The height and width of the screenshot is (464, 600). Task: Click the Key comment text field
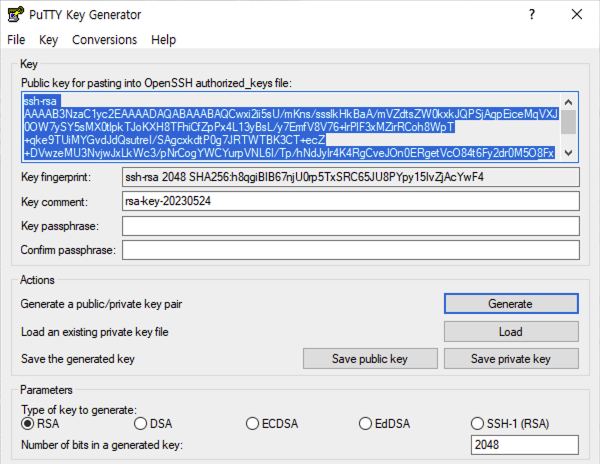point(349,201)
